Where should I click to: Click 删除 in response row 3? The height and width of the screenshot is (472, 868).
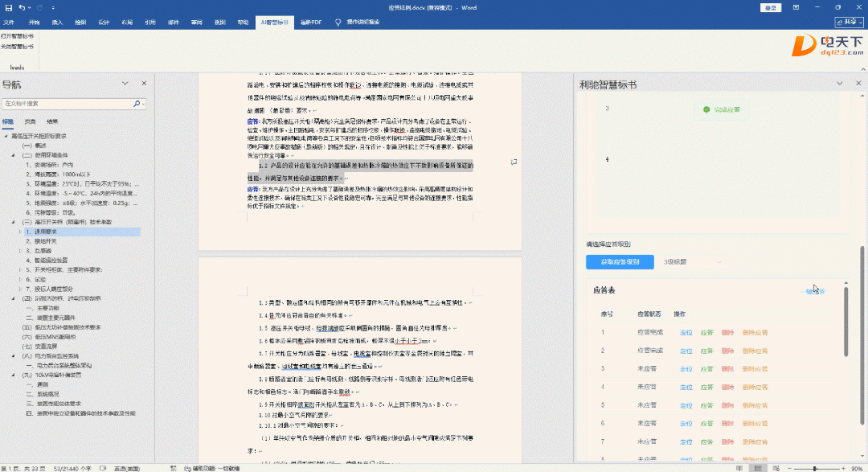(x=728, y=369)
